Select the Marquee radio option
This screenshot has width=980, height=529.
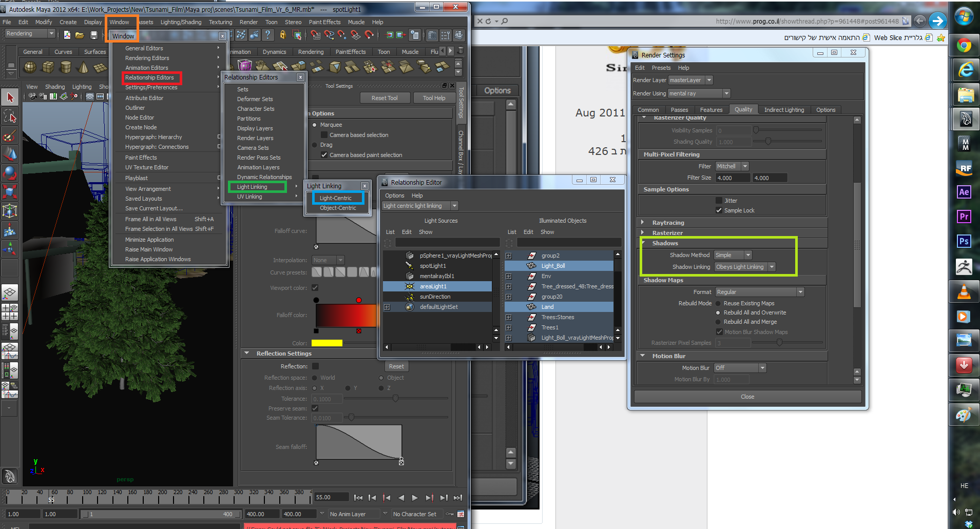tap(315, 125)
